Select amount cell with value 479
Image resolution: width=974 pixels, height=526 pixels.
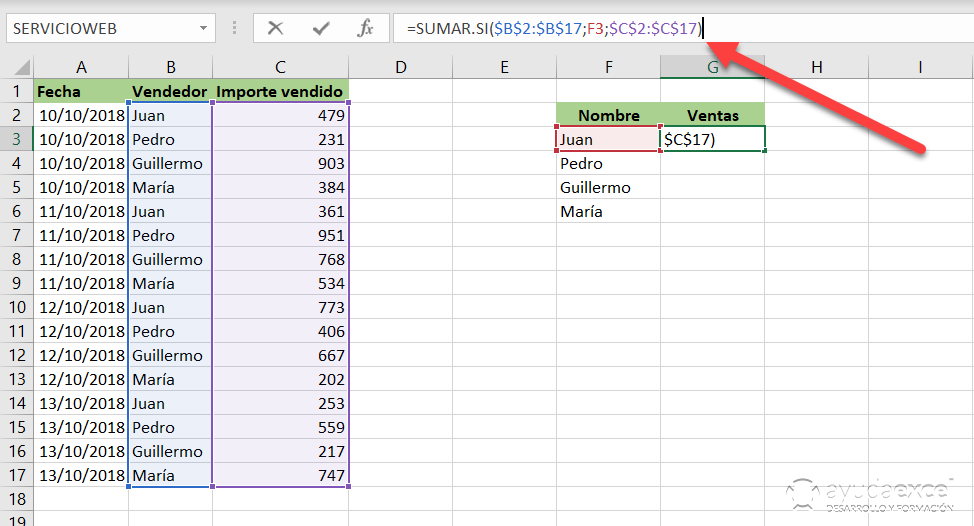click(281, 115)
